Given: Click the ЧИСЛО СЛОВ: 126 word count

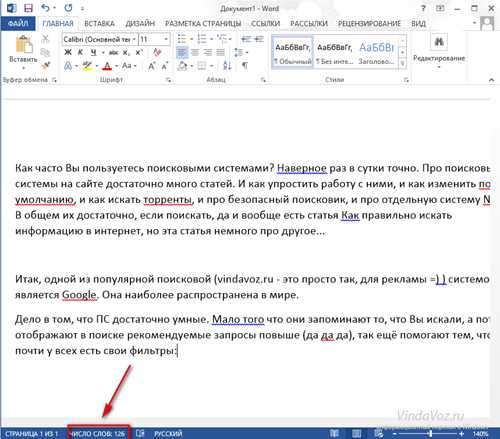Looking at the screenshot, I should (98, 433).
